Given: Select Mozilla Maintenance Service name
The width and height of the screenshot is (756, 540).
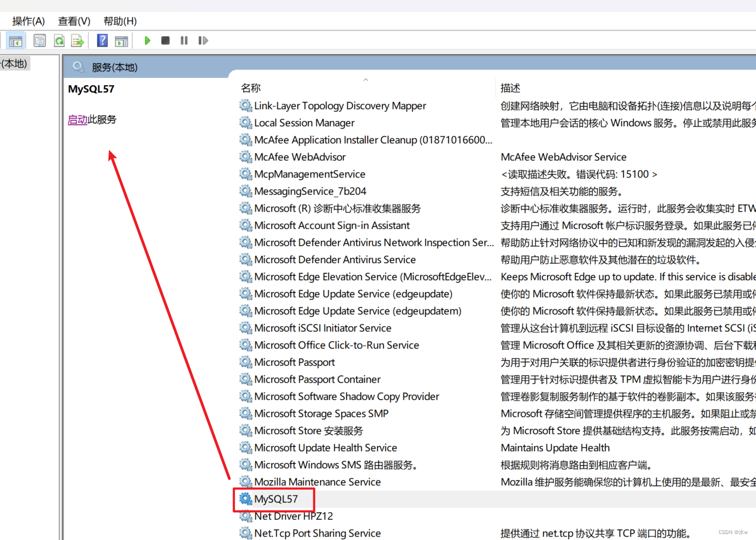Looking at the screenshot, I should (x=317, y=482).
